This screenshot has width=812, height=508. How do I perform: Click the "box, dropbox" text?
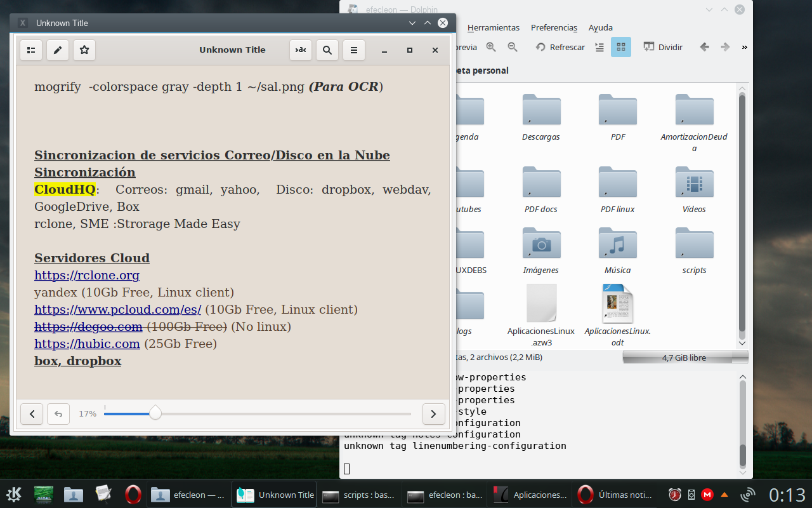click(77, 361)
